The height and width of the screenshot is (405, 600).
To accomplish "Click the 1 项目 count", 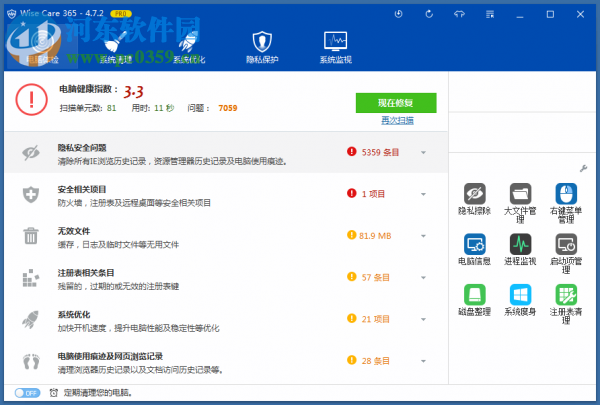I will [373, 194].
